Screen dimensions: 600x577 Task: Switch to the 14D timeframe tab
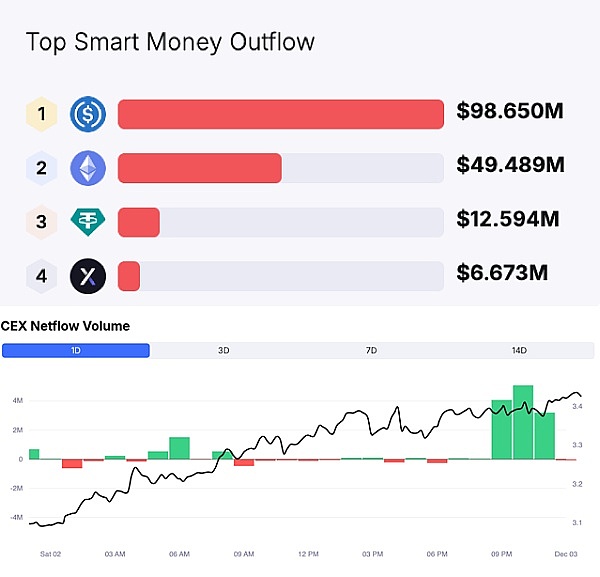(x=520, y=350)
